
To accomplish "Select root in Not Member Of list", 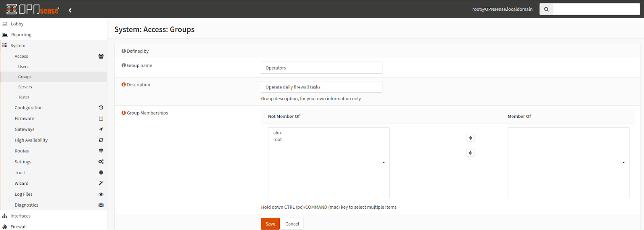I will tap(278, 140).
